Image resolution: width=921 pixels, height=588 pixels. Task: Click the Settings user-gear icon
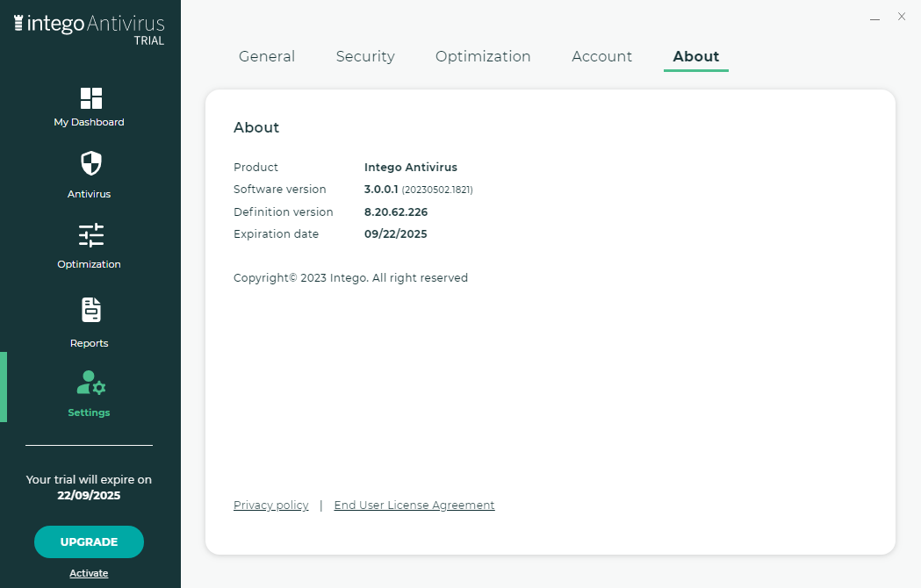point(90,383)
